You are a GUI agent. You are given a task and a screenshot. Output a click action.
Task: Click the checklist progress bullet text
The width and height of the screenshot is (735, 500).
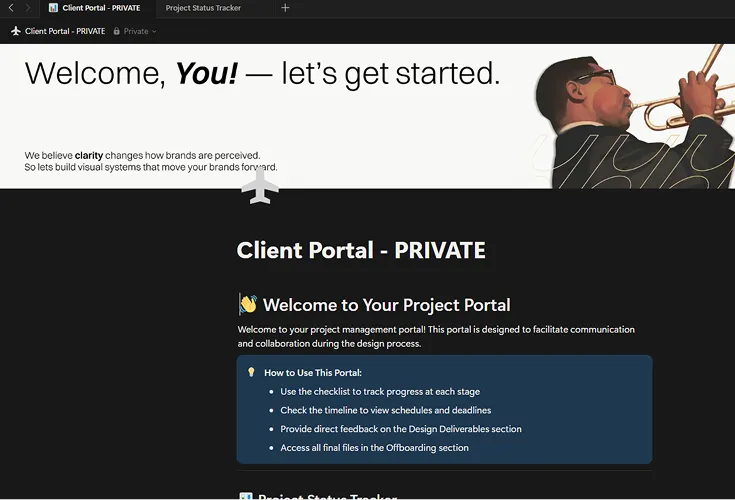click(x=380, y=392)
